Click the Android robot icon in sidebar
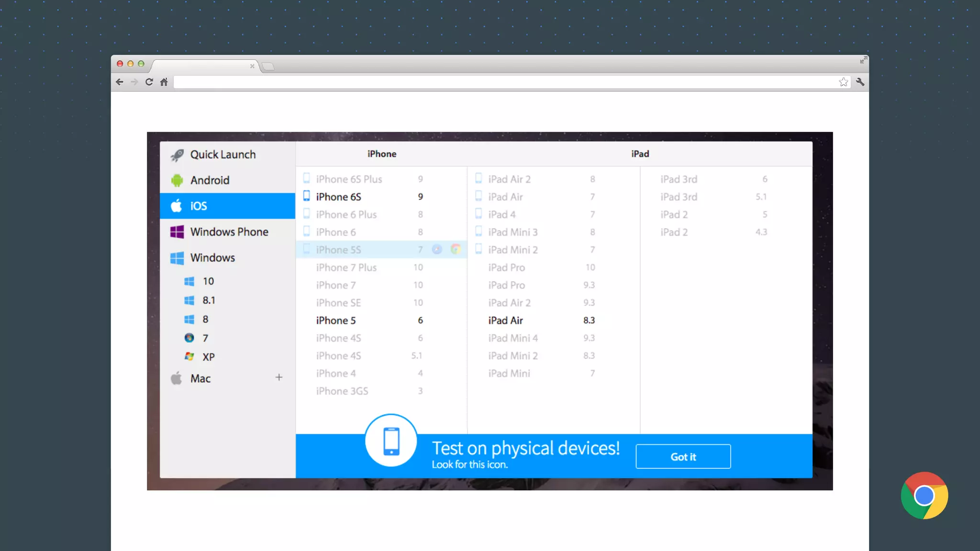Screen dimensions: 980x551 pos(177,180)
